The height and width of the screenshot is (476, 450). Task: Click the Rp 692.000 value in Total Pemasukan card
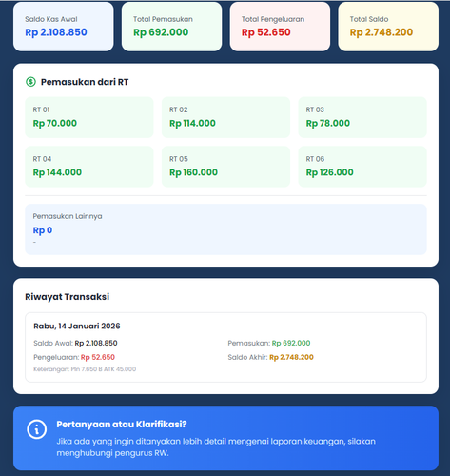tap(161, 32)
